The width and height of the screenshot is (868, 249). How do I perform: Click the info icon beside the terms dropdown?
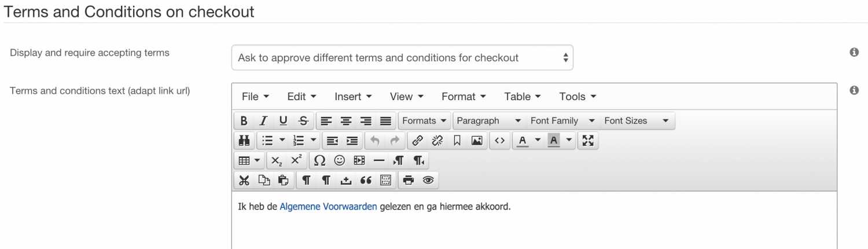point(854,52)
